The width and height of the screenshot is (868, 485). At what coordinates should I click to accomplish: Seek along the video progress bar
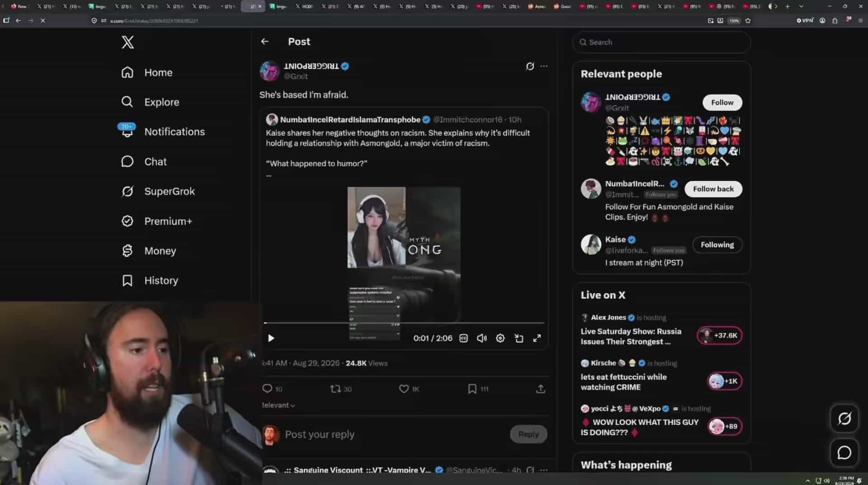(404, 323)
